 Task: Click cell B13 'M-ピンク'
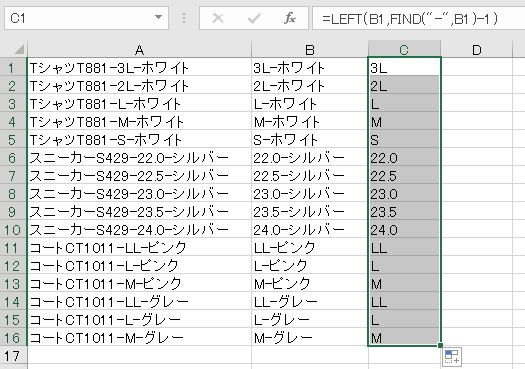tap(310, 284)
